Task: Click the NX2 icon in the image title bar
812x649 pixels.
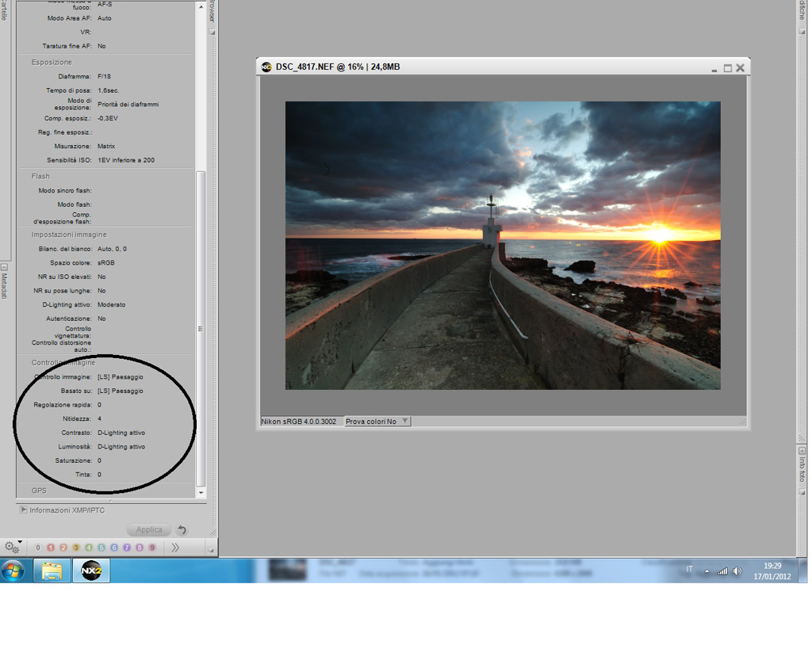Action: pos(266,67)
